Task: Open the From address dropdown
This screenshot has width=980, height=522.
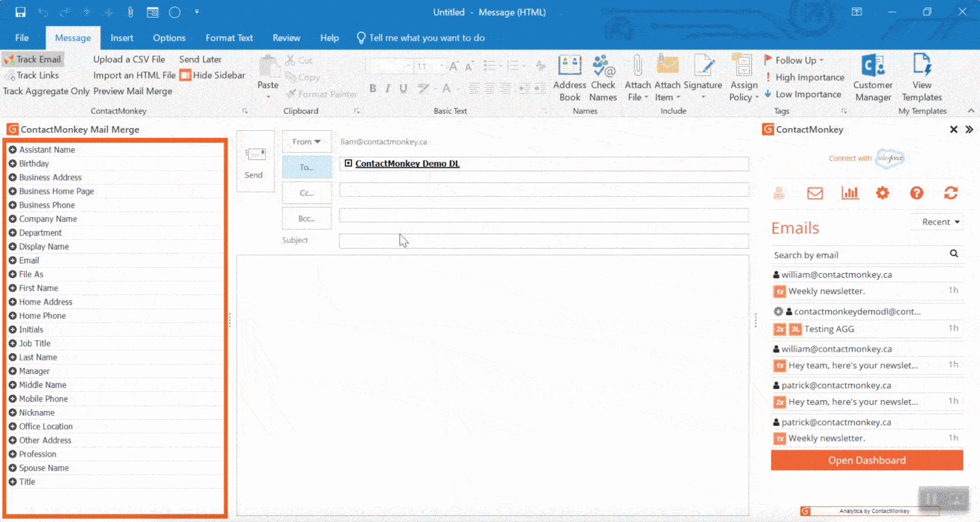Action: (307, 141)
